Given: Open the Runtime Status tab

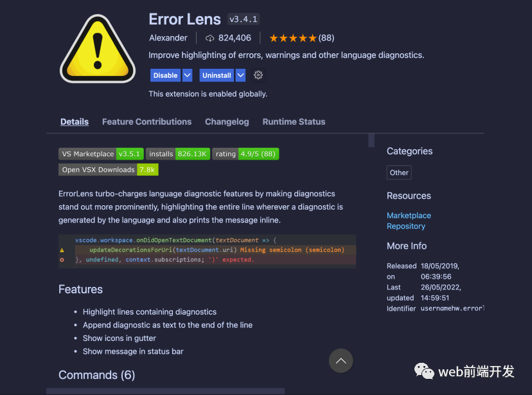Looking at the screenshot, I should coord(294,122).
